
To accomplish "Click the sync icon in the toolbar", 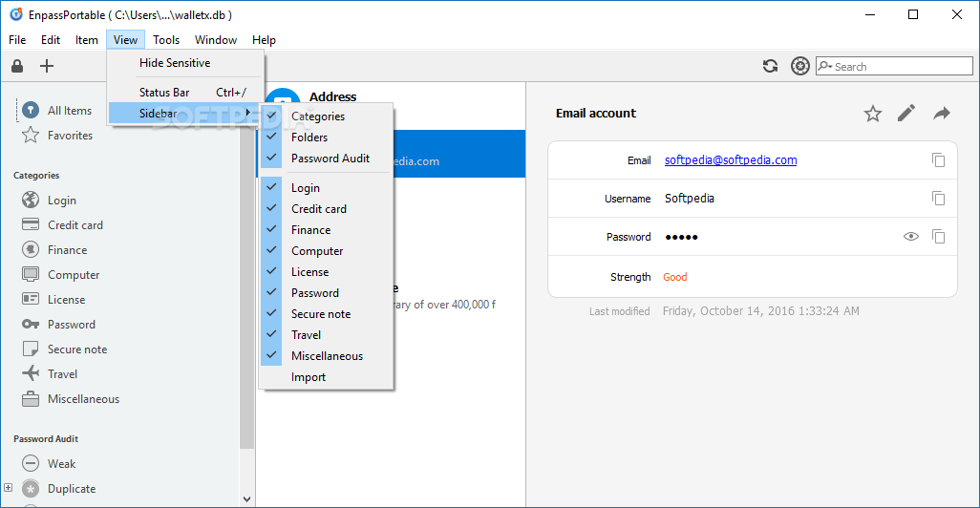I will [x=770, y=66].
